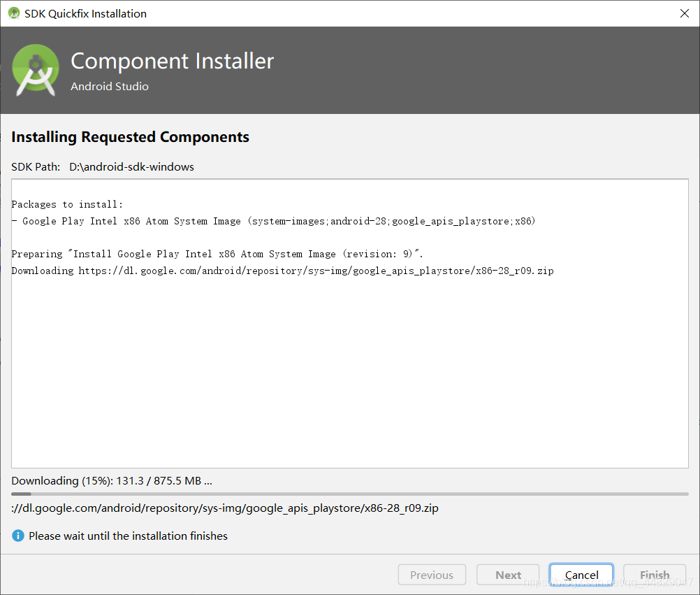This screenshot has width=700, height=595.
Task: Click the small Android icon in the title bar
Action: coord(14,13)
